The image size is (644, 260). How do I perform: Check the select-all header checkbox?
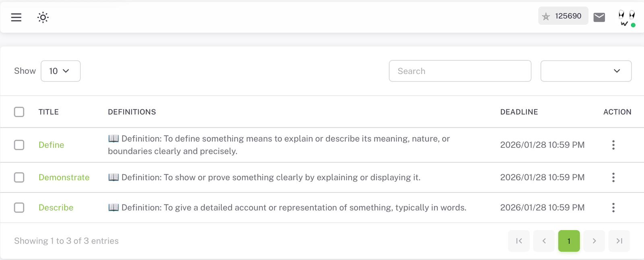coord(19,112)
